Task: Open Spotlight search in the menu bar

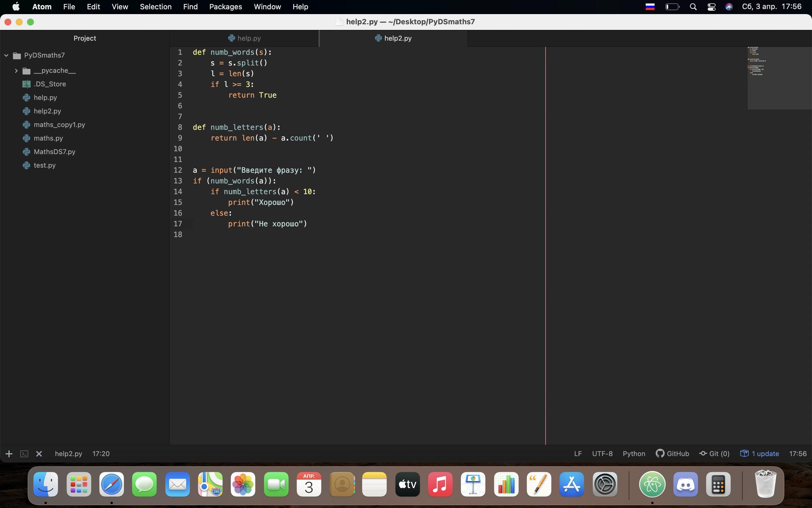Action: click(x=693, y=7)
